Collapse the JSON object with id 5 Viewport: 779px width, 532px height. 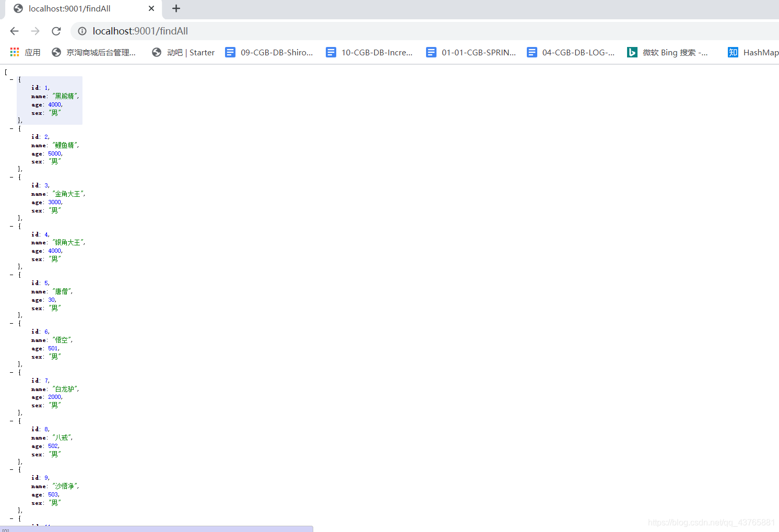point(11,275)
